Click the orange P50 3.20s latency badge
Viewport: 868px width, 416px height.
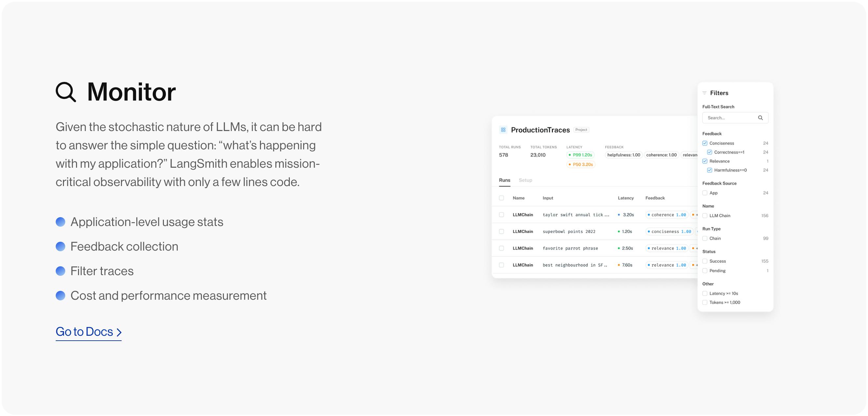[x=581, y=164]
